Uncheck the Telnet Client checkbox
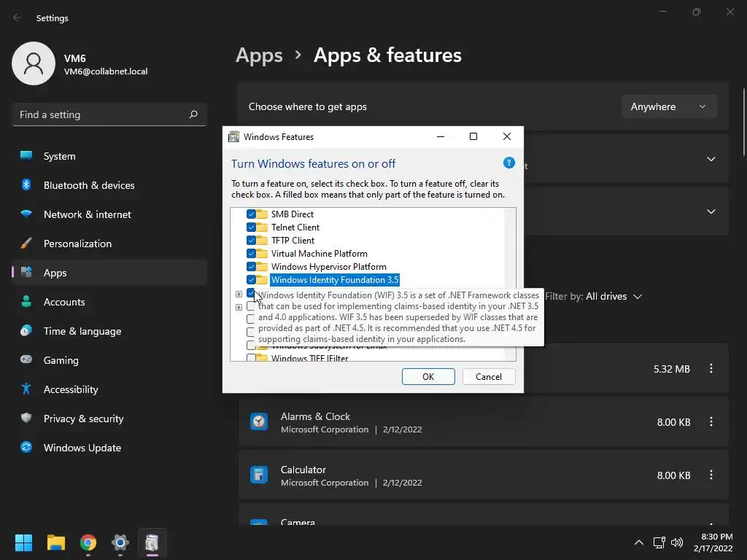 click(251, 227)
